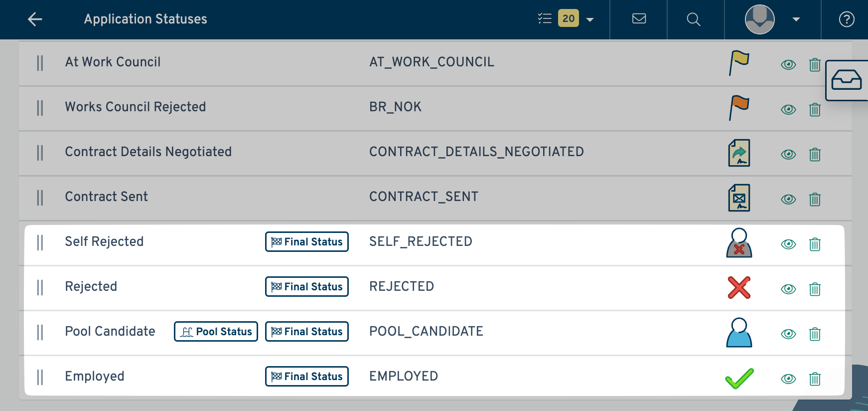
Task: Grab drag handle of Rejected row
Action: point(40,287)
